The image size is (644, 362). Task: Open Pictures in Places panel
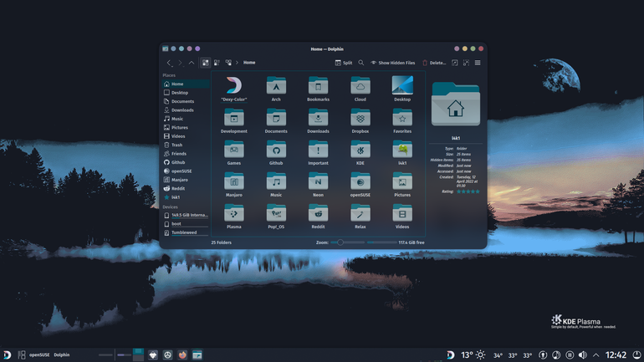pyautogui.click(x=186, y=128)
